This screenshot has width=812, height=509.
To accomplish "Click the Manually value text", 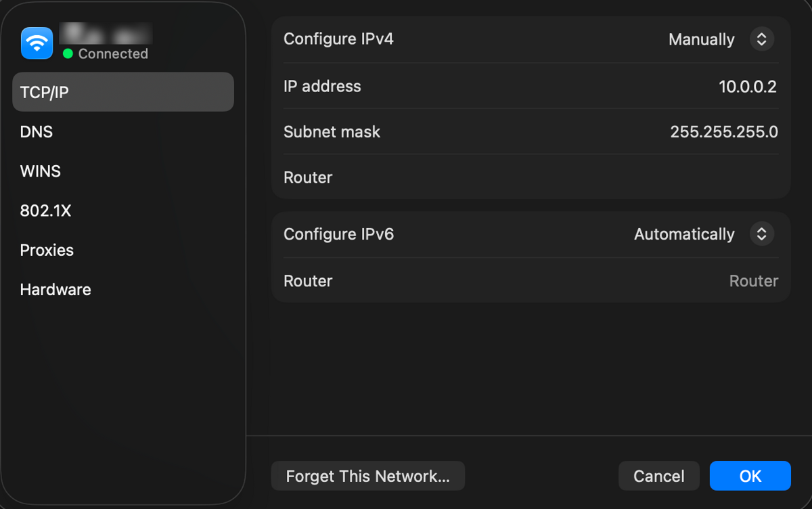I will click(x=702, y=39).
